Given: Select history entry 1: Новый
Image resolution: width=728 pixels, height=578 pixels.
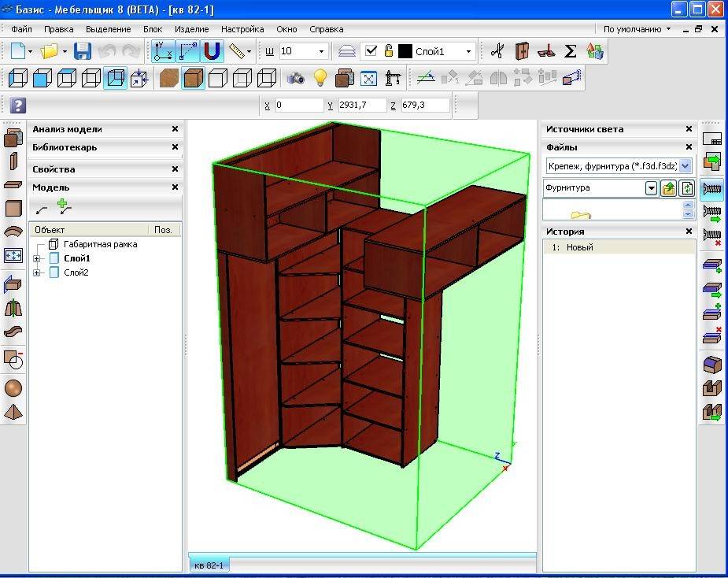Looking at the screenshot, I should pyautogui.click(x=619, y=247).
